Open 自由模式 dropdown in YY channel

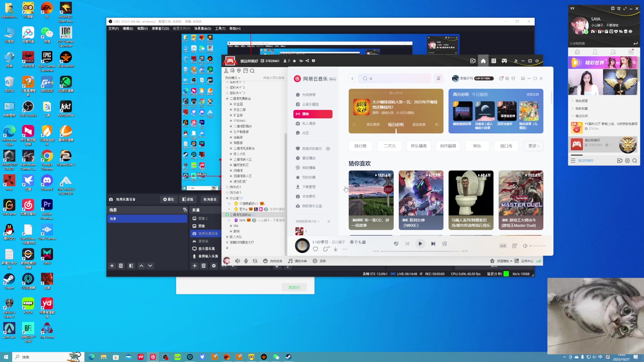pos(232,78)
